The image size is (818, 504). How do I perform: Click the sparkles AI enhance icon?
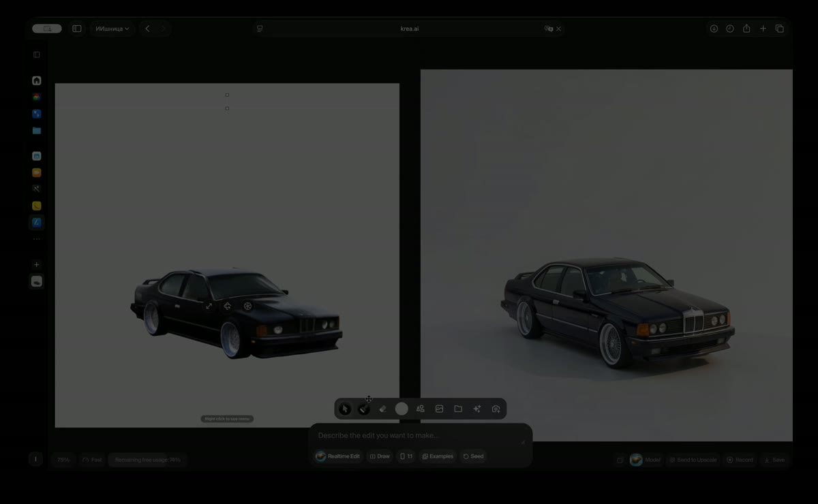coord(477,409)
